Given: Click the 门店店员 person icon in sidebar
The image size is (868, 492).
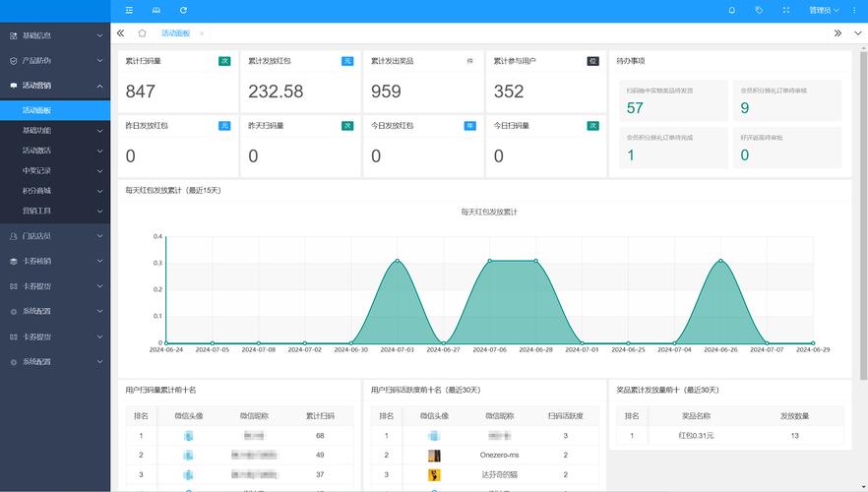Looking at the screenshot, I should (x=14, y=236).
